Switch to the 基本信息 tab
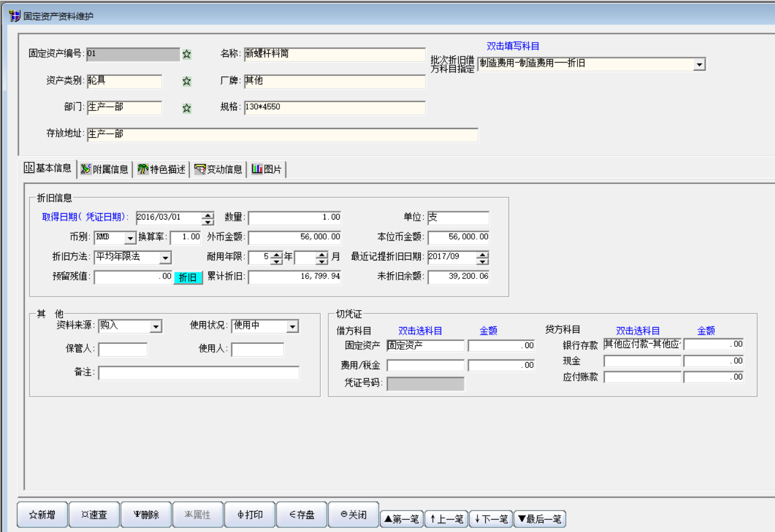Viewport: 775px width, 532px height. coord(48,168)
